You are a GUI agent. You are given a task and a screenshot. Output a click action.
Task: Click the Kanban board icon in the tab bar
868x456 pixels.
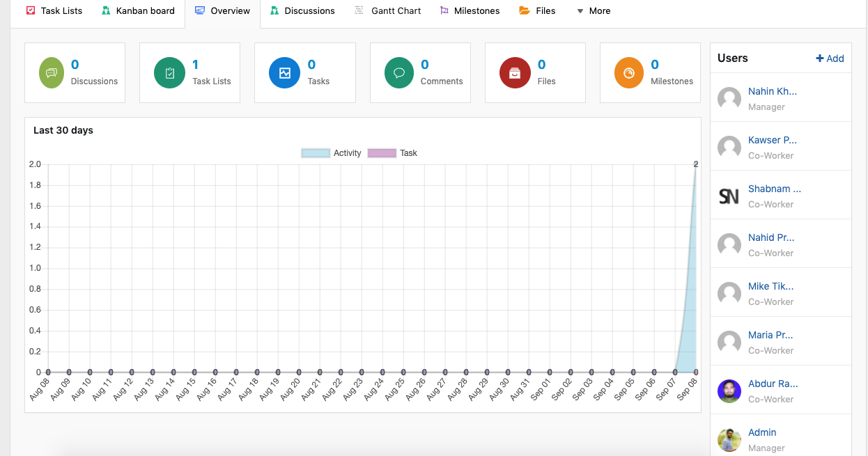[106, 10]
